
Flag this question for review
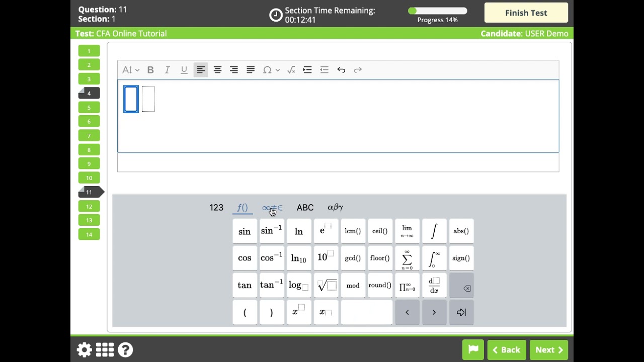pos(473,350)
